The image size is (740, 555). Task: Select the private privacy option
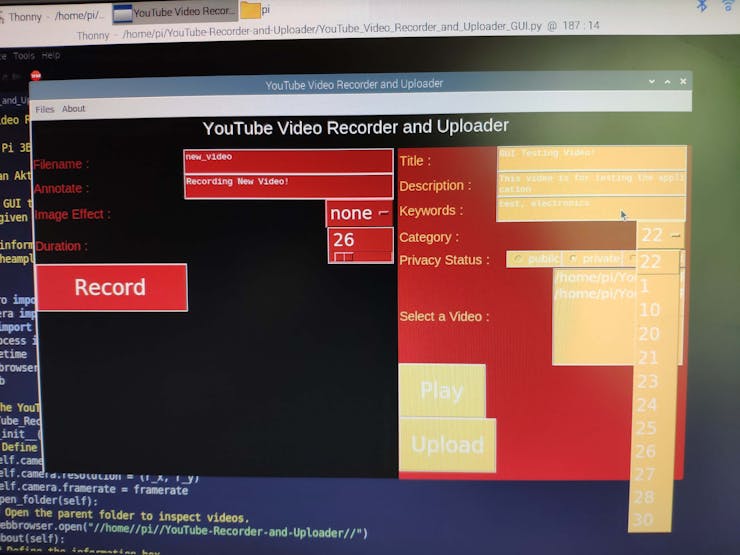pos(595,259)
